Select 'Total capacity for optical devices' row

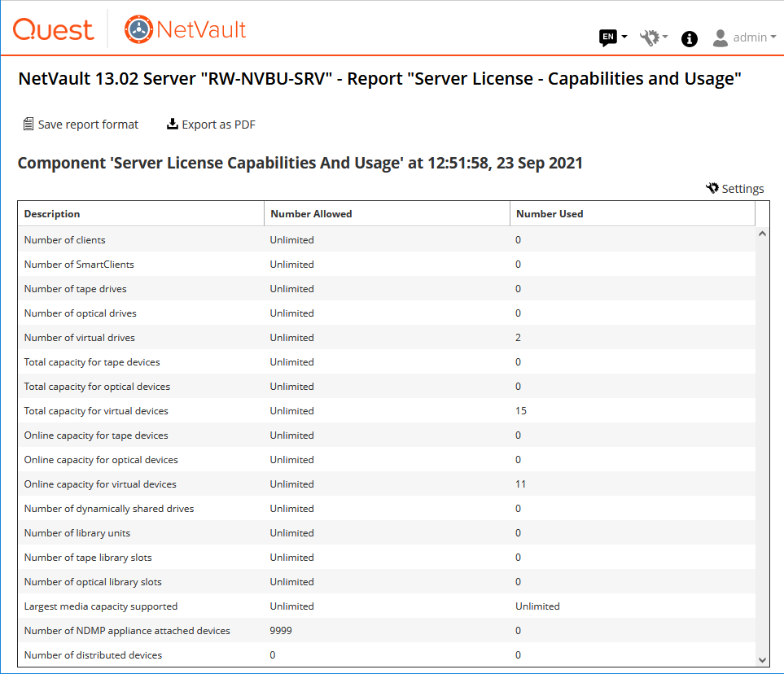pos(387,387)
